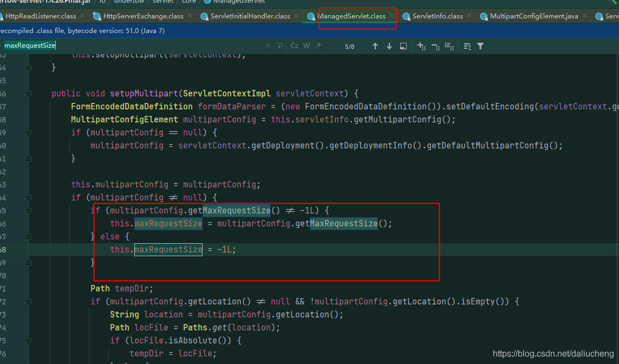Switch to HttpServerExchange.class tab
619x364 pixels.
pyautogui.click(x=144, y=16)
